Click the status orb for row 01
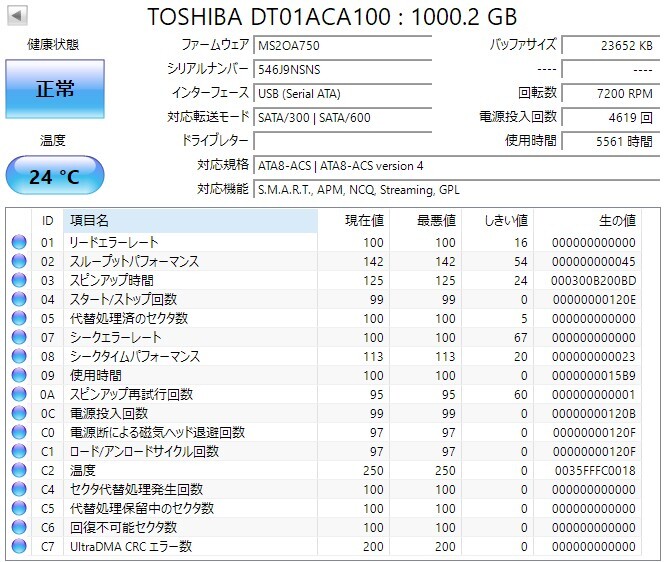664x562 pixels. click(19, 242)
